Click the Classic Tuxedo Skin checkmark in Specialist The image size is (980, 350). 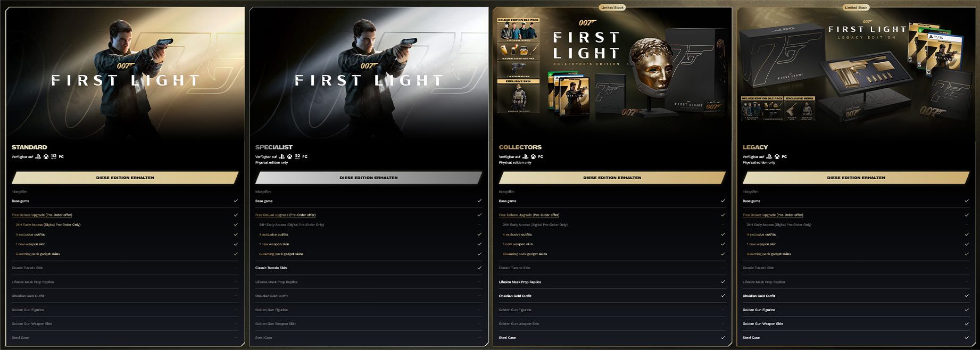pyautogui.click(x=479, y=268)
